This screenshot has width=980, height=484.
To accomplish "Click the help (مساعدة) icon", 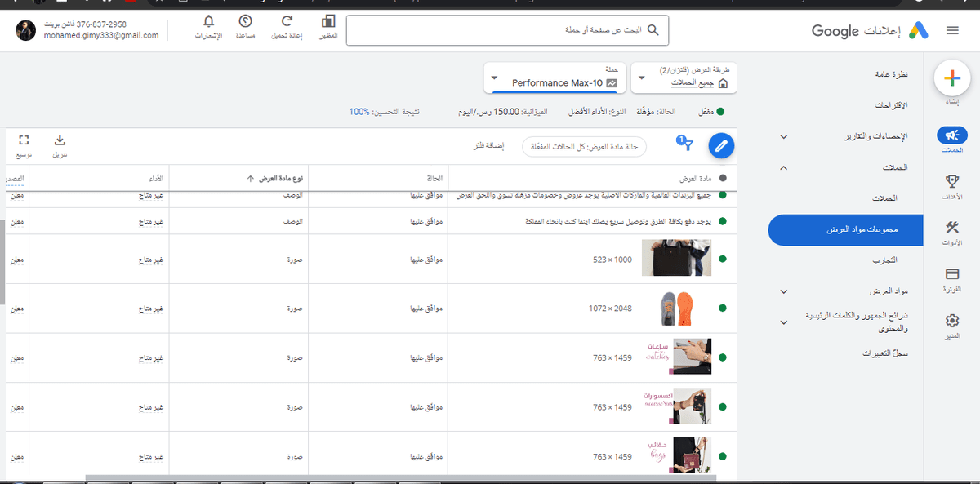I will pyautogui.click(x=246, y=22).
